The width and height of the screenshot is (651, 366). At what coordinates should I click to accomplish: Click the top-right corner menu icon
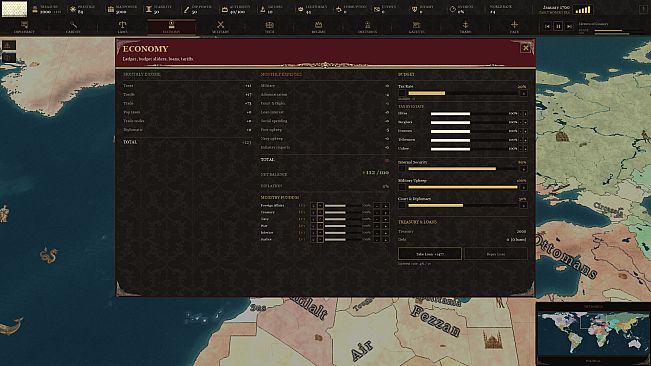pyautogui.click(x=644, y=9)
